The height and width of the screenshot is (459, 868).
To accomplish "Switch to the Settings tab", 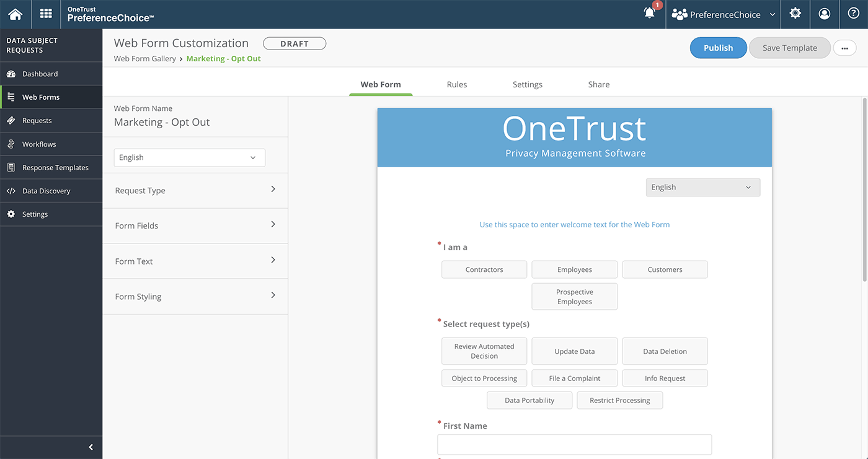I will pos(528,84).
